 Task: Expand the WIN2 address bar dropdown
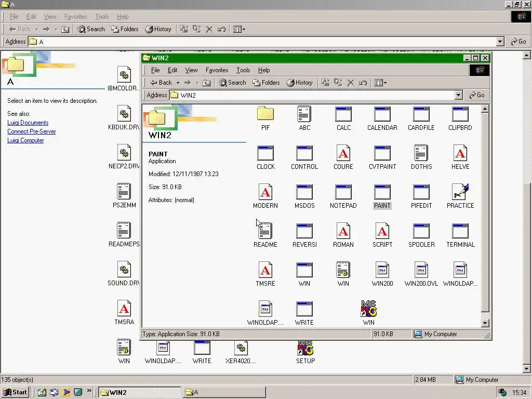[458, 95]
